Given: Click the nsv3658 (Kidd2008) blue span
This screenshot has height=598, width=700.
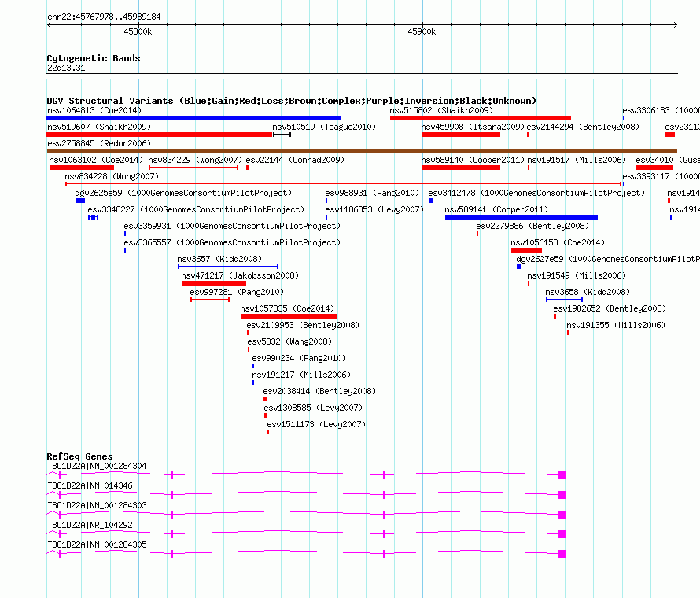Looking at the screenshot, I should click(564, 300).
